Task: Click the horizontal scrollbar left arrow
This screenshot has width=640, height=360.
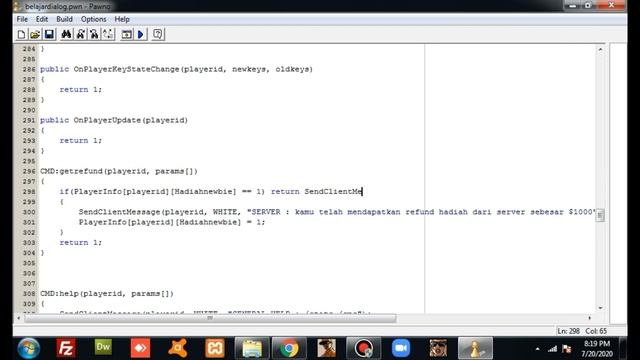Action: pos(19,318)
